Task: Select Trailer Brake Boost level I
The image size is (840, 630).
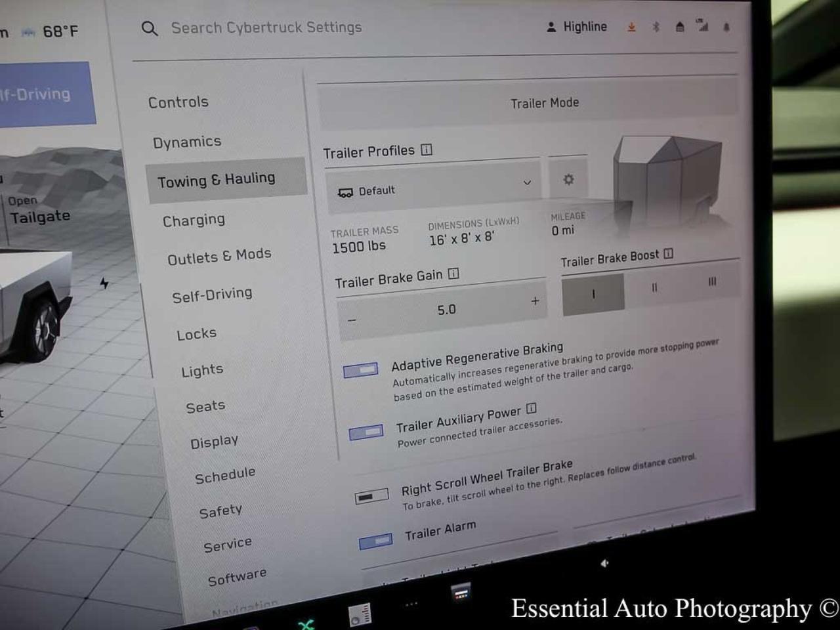Action: (x=593, y=294)
